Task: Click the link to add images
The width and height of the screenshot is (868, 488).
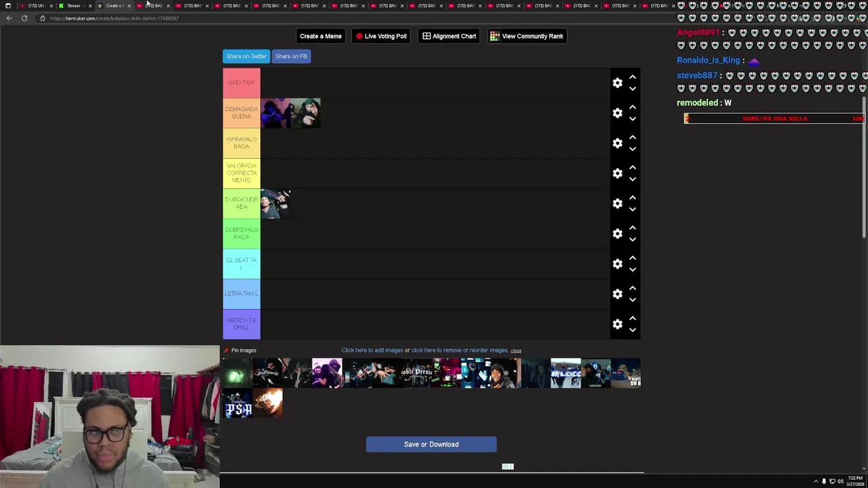Action: tap(372, 350)
